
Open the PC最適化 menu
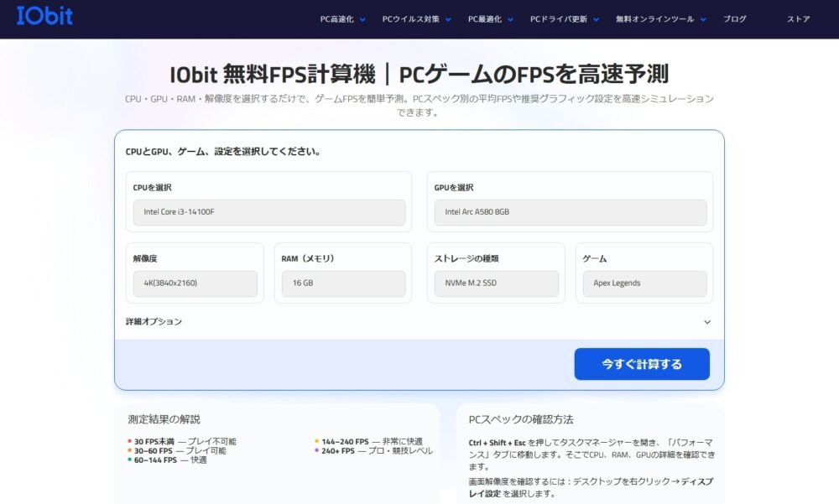coord(484,19)
